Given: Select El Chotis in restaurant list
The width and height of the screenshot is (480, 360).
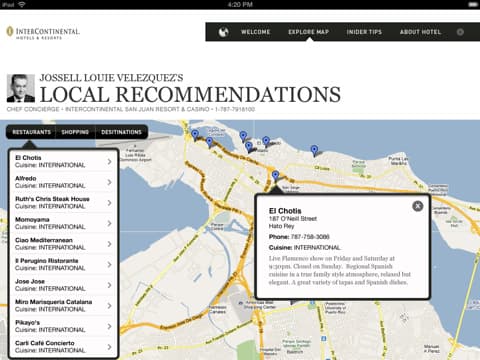Looking at the screenshot, I should point(63,161).
